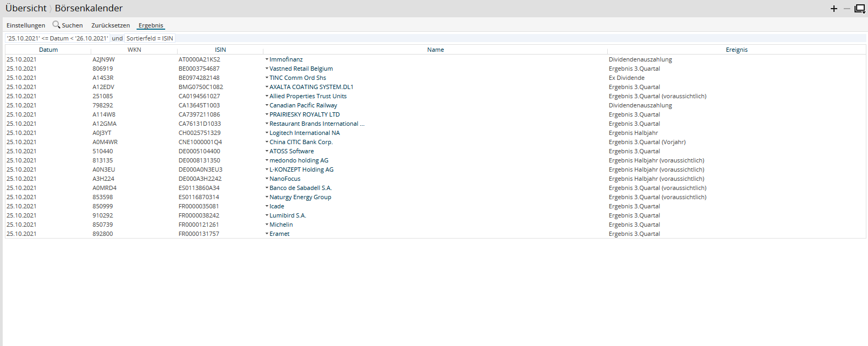This screenshot has height=346, width=868.
Task: Select the ATOSS Software row name
Action: [291, 151]
